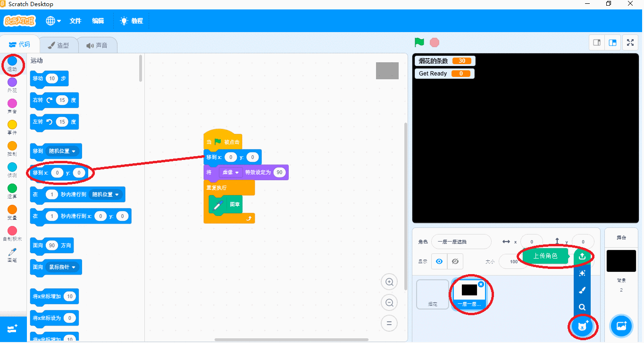Choose a backdrop for the stage
Viewport: 644px width, 343px height.
(x=621, y=326)
